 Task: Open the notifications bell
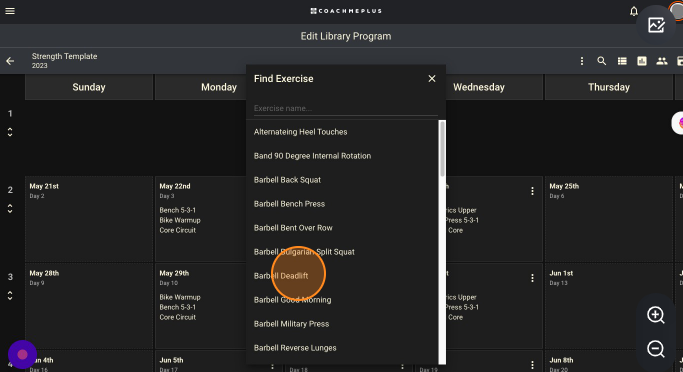pos(634,11)
